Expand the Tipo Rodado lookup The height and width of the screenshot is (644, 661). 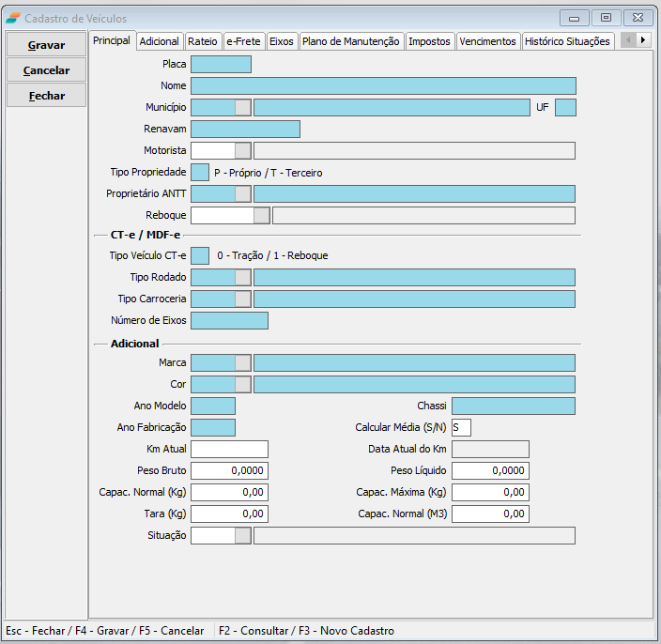click(x=243, y=277)
